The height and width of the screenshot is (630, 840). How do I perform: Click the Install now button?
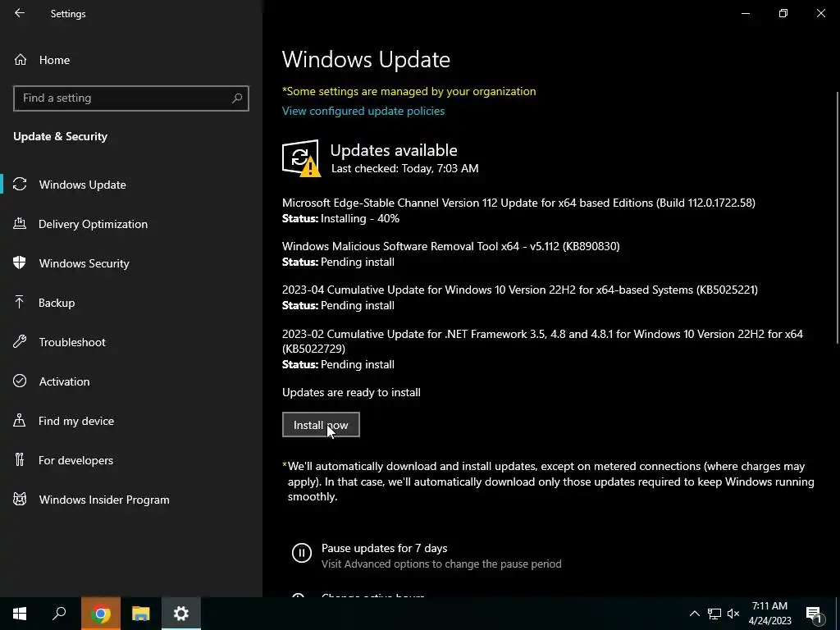(x=321, y=425)
